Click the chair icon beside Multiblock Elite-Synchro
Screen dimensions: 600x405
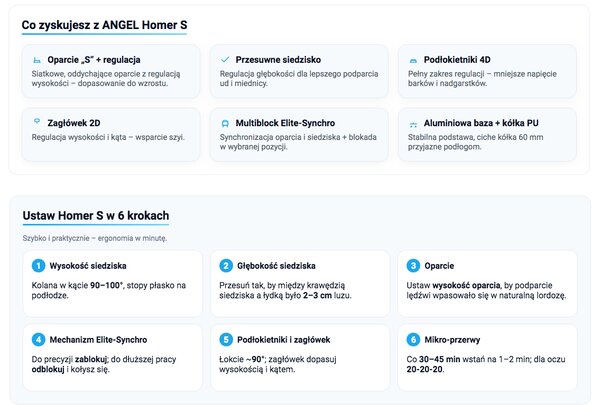pos(225,123)
